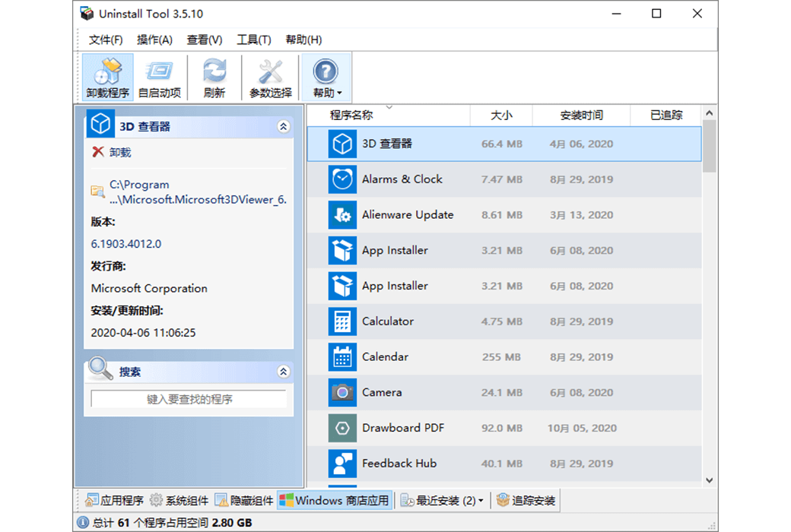Screen dimensions: 791x532
Task: Click the magnifier icon in search panel
Action: tap(100, 369)
